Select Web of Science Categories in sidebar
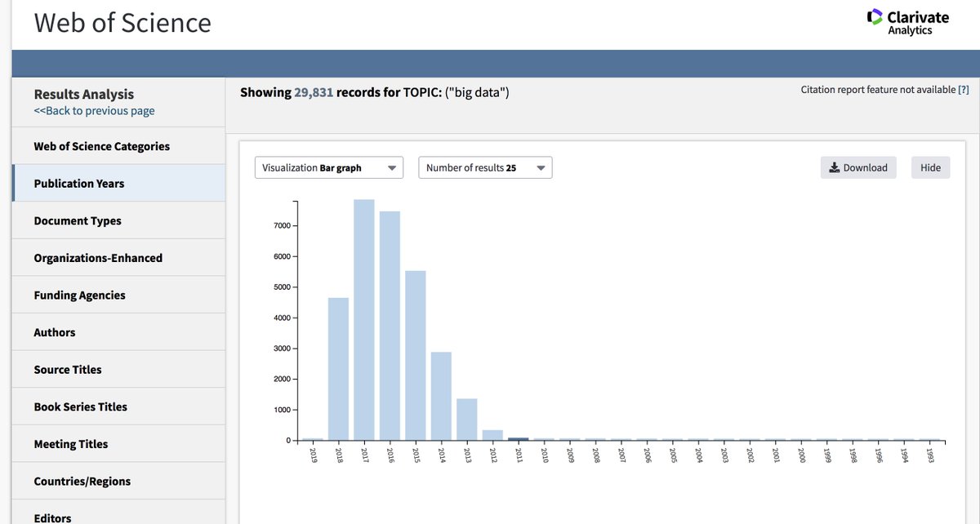Viewport: 980px width, 524px height. pyautogui.click(x=118, y=146)
